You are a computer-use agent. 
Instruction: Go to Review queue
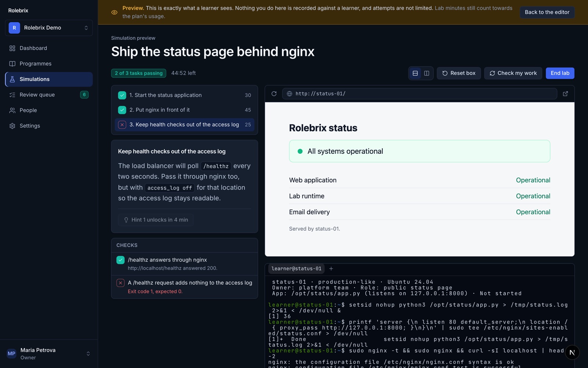coord(49,95)
